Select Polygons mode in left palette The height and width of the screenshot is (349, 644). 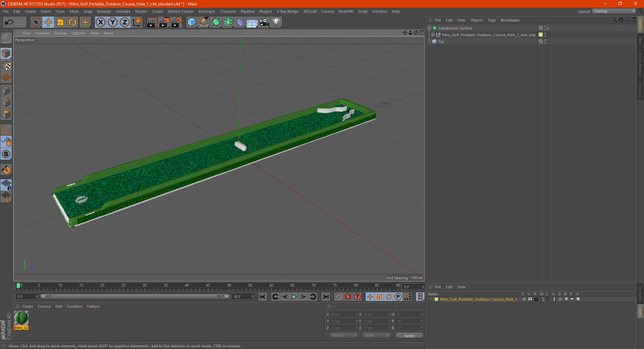6,114
